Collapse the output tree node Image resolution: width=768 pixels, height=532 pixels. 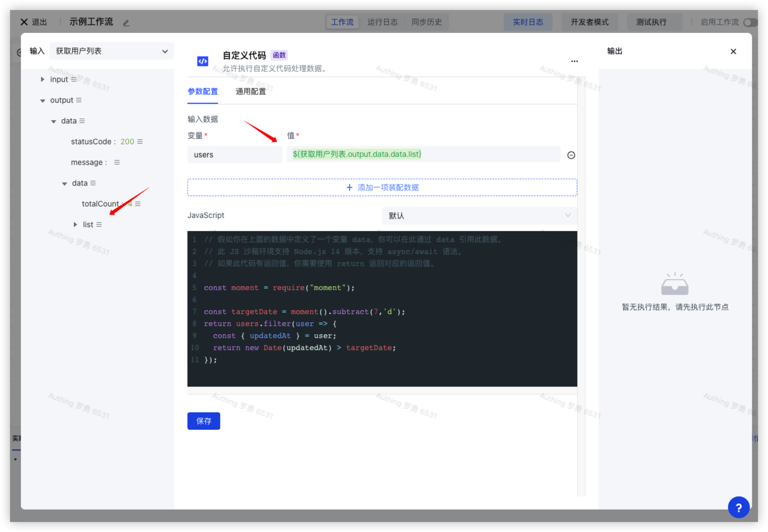tap(43, 101)
